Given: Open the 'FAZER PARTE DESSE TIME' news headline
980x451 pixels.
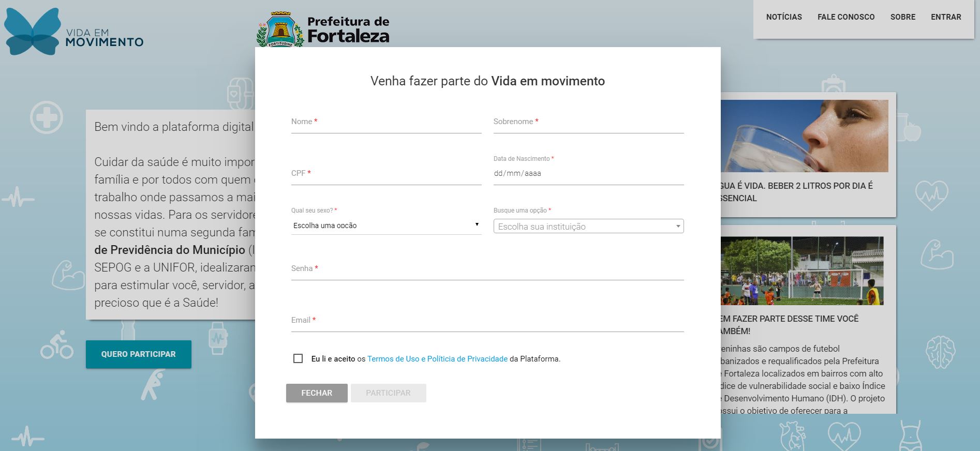Looking at the screenshot, I should tap(790, 325).
